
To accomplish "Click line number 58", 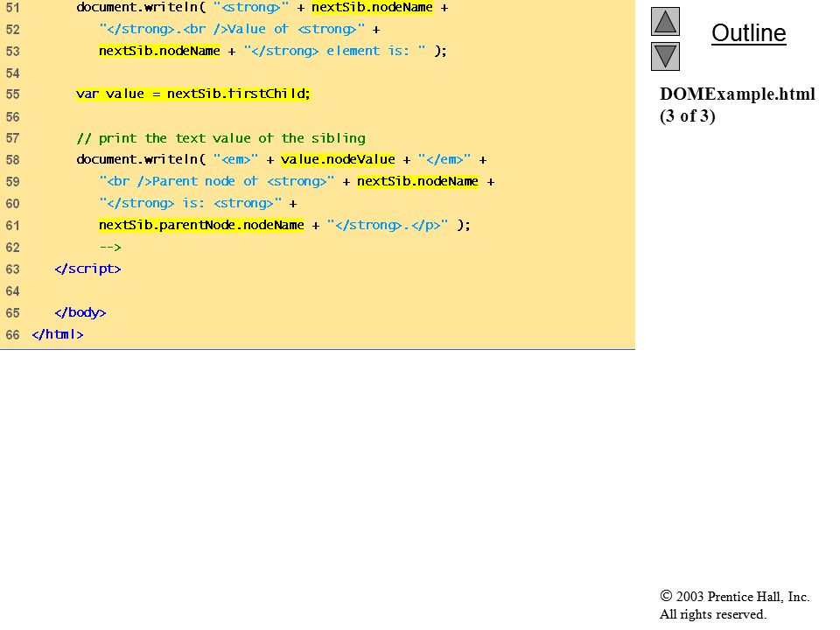I will (x=12, y=159).
